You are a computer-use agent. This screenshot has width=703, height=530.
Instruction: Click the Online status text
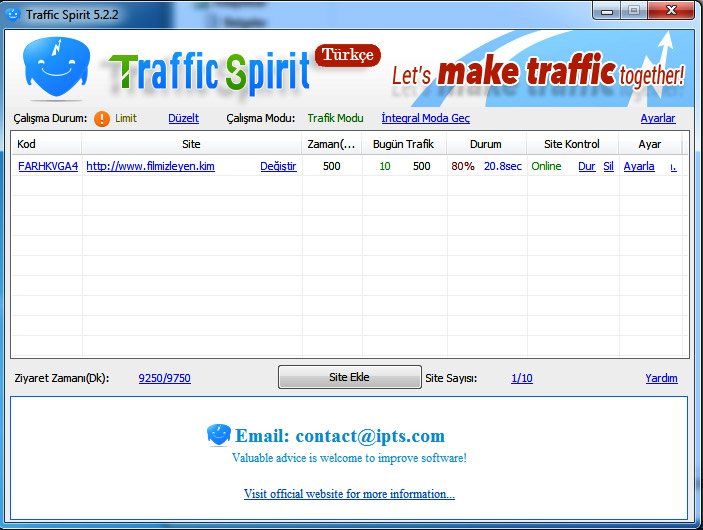tap(546, 166)
